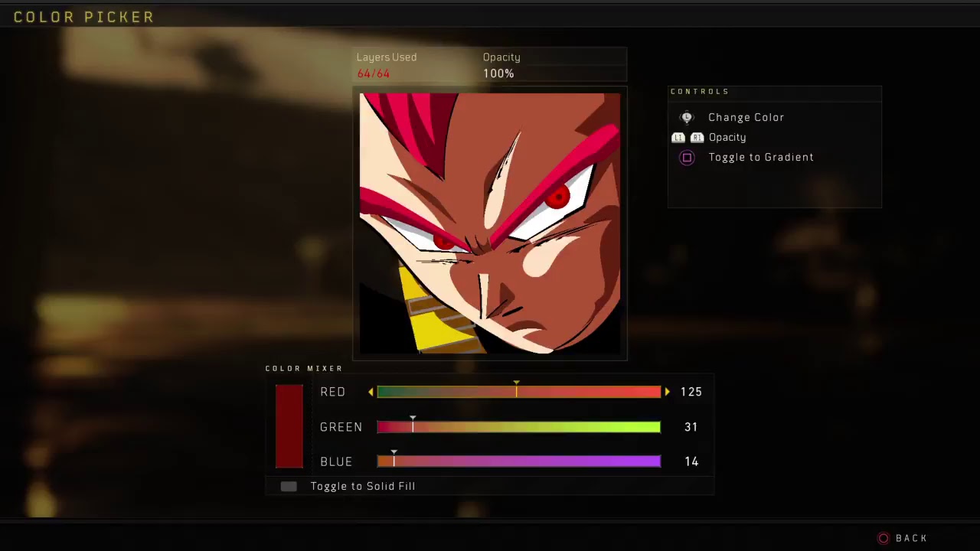Click the Red color slider bar

pyautogui.click(x=518, y=392)
